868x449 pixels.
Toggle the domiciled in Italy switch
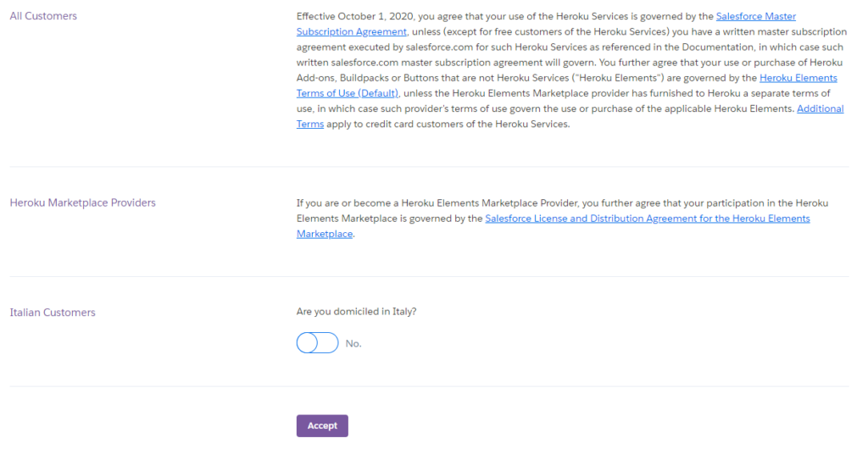[317, 343]
